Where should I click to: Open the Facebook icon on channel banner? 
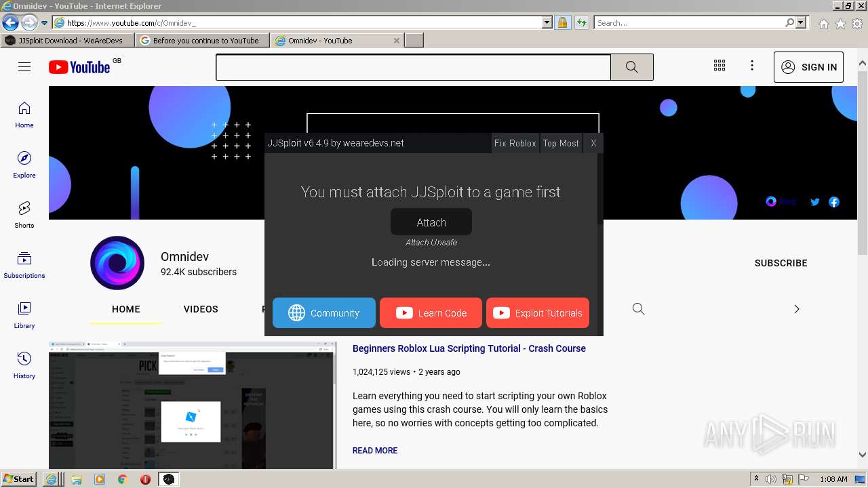tap(834, 201)
